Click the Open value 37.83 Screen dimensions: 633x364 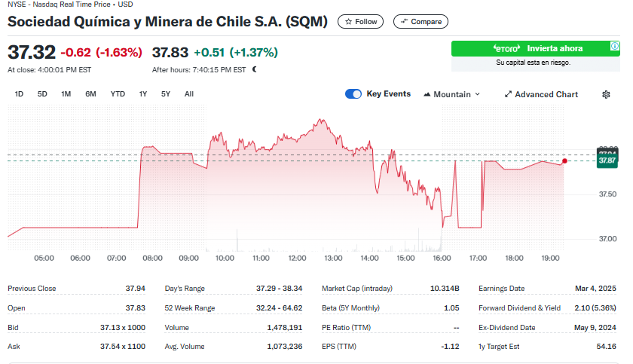pos(135,308)
